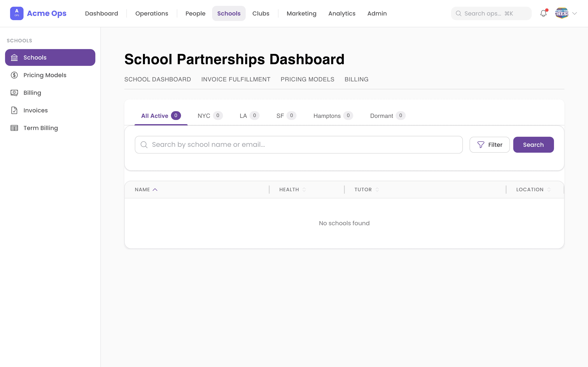Screen dimensions: 588x367
Task: Open Invoices using the document icon
Action: 14,110
